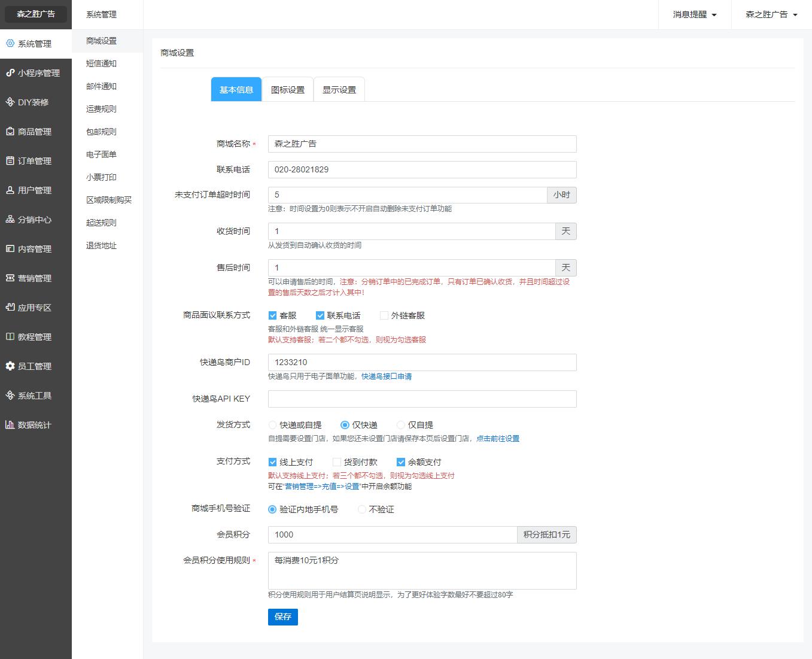Click the 商品管理 bag icon

point(10,132)
